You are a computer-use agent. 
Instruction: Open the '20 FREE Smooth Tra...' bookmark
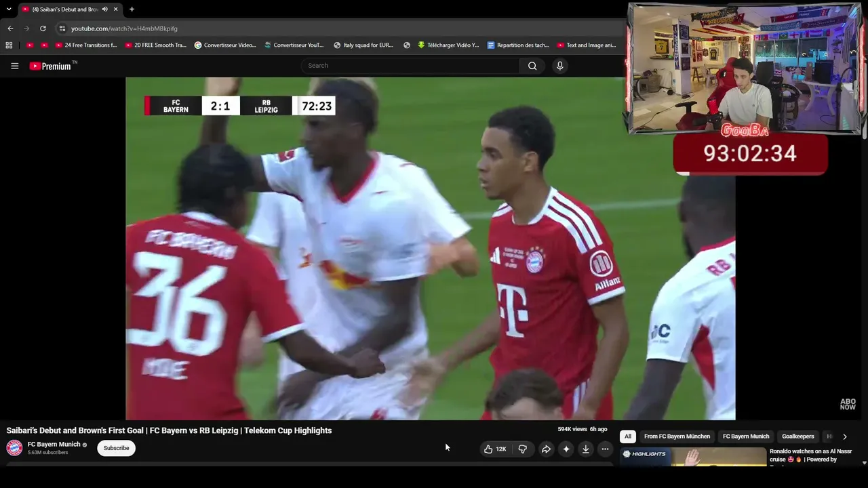point(155,45)
